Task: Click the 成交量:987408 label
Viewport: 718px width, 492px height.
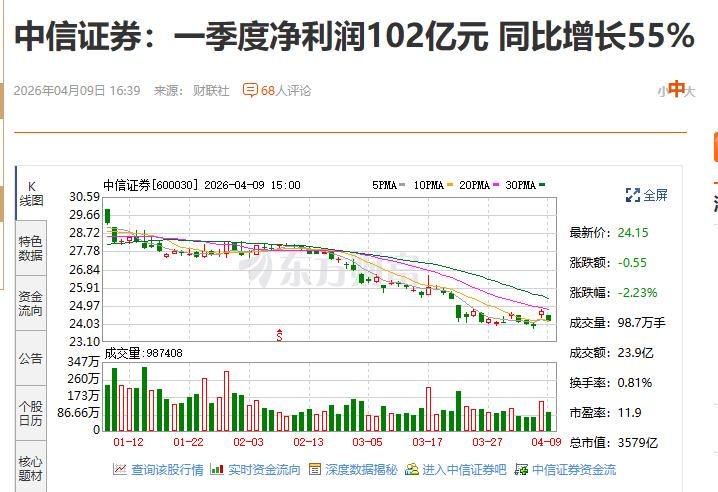Action: click(143, 353)
